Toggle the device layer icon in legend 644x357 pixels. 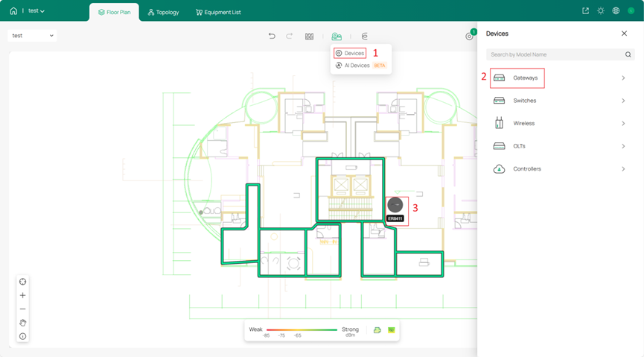[x=377, y=330]
